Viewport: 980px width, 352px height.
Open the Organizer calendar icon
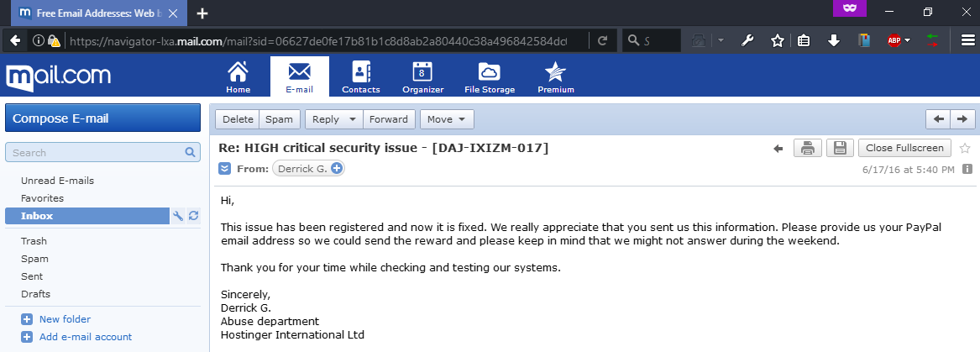[423, 77]
